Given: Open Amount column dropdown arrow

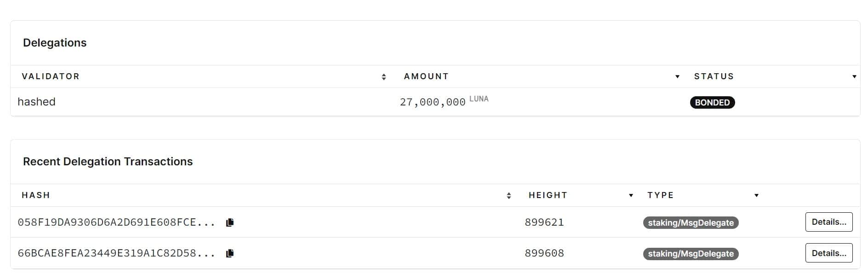Looking at the screenshot, I should pyautogui.click(x=677, y=76).
